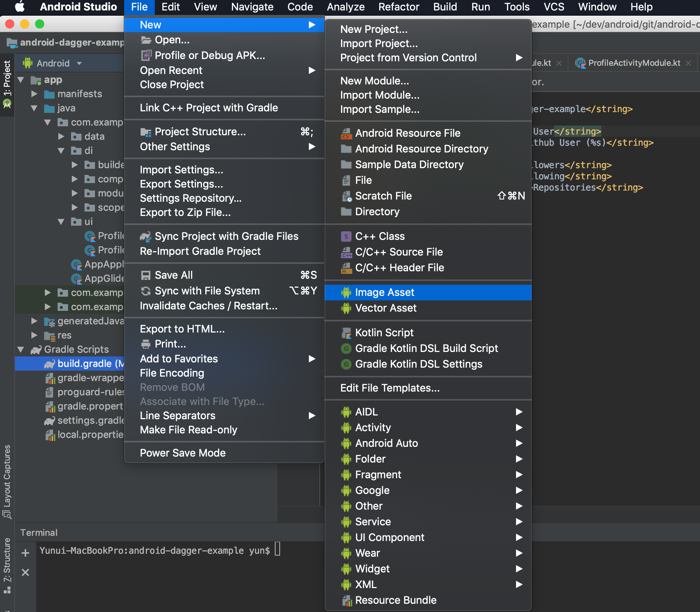Click the Open folder icon
Image resolution: width=700 pixels, height=612 pixels.
(x=145, y=40)
